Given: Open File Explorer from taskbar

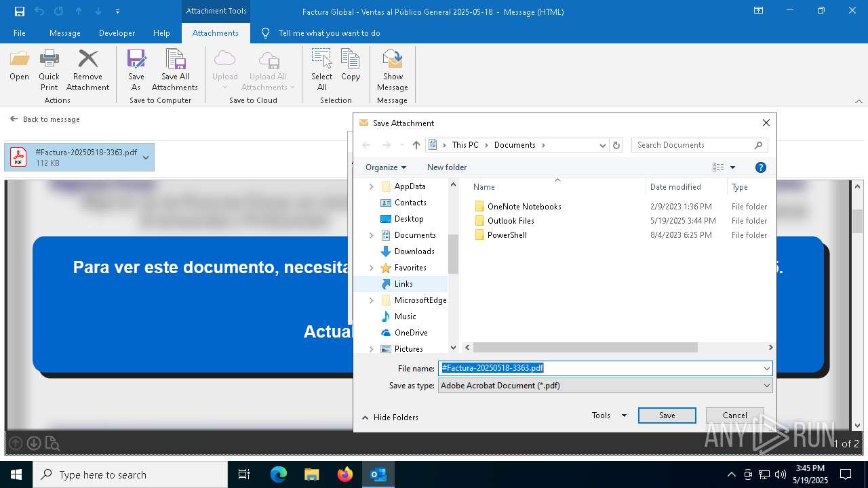Looking at the screenshot, I should coord(312,474).
